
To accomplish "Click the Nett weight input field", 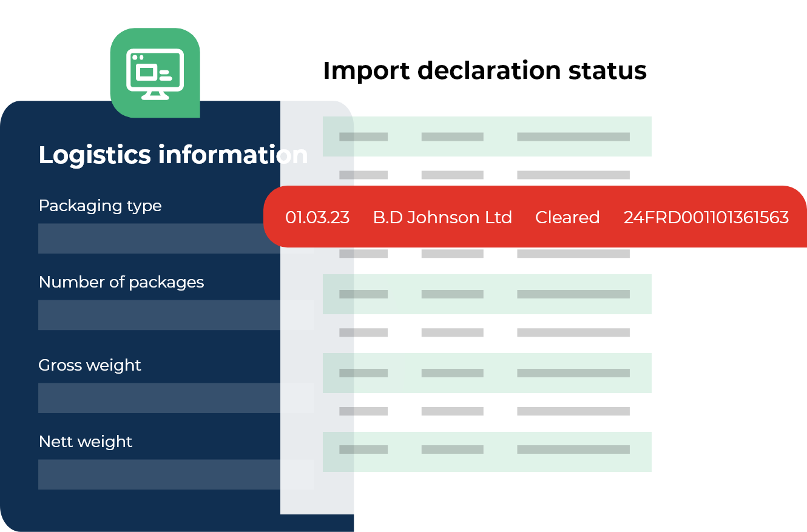I will coord(176,474).
